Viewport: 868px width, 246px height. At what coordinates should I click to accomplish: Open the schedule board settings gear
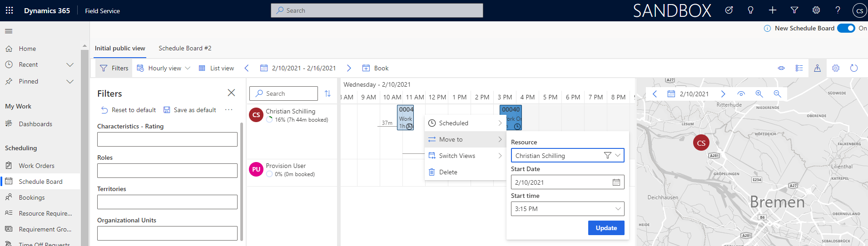tap(835, 68)
